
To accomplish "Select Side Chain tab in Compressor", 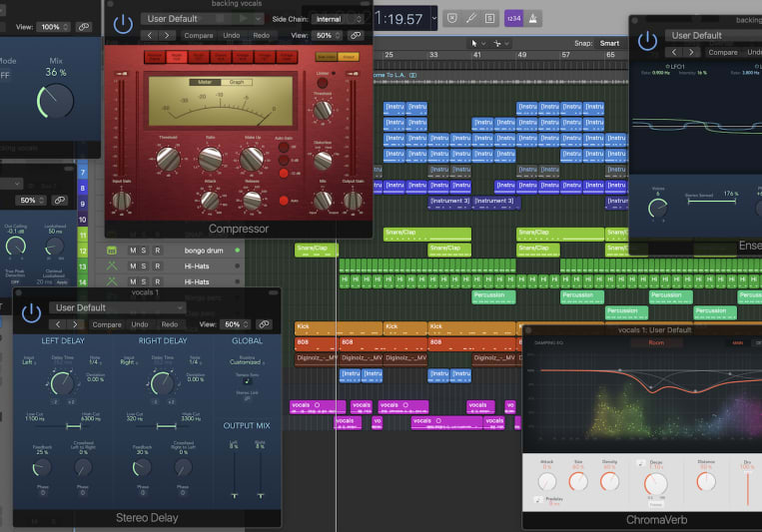I will point(327,57).
